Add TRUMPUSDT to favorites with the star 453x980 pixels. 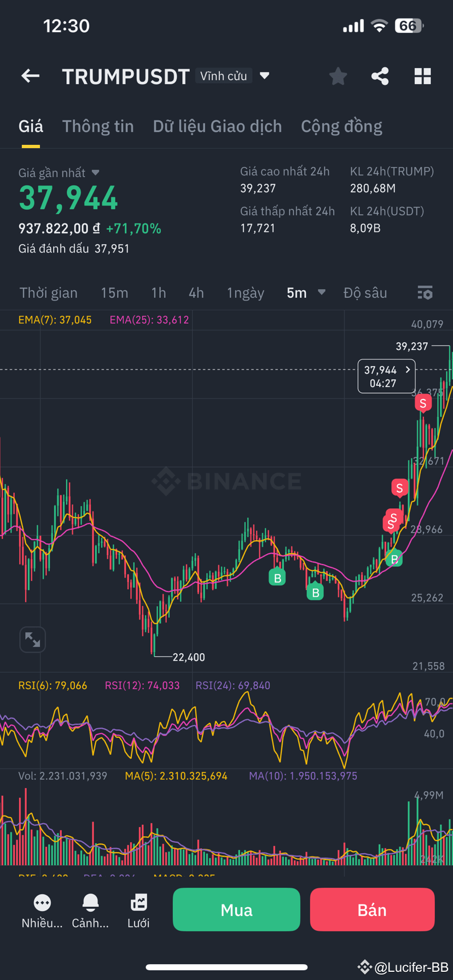338,76
